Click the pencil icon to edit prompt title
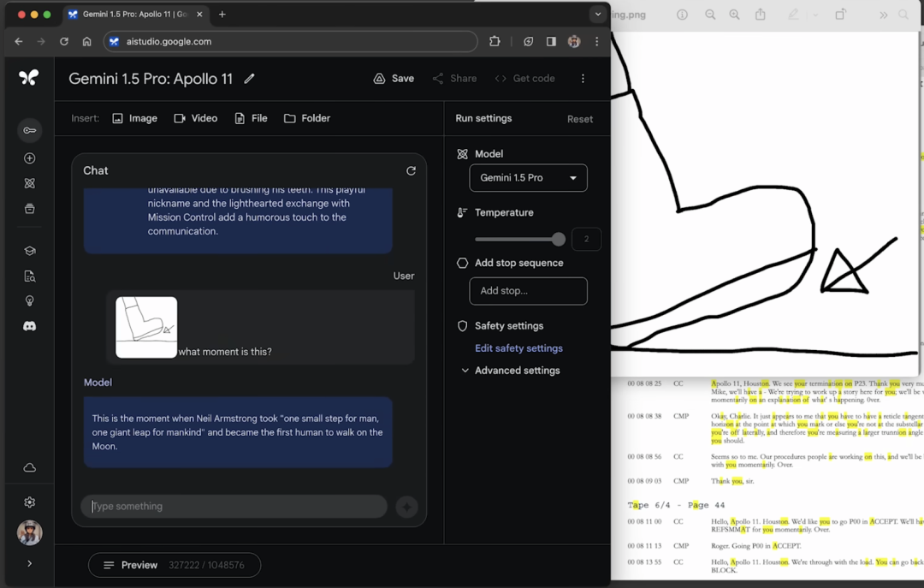Image resolution: width=924 pixels, height=588 pixels. coord(249,79)
